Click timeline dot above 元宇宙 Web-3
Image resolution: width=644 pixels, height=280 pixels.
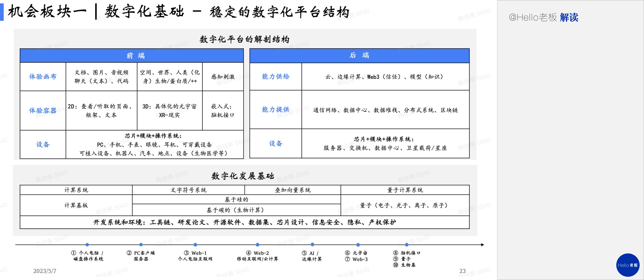pos(358,245)
